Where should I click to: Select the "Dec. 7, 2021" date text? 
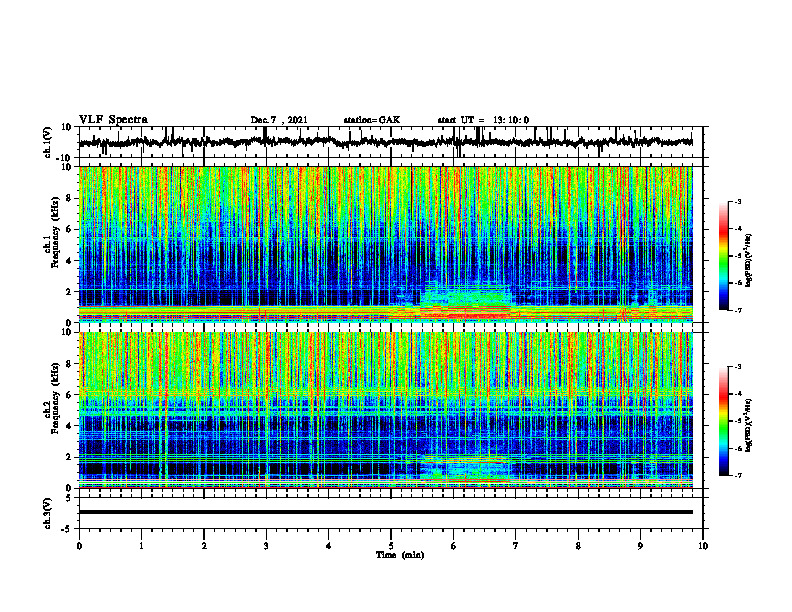[x=279, y=120]
